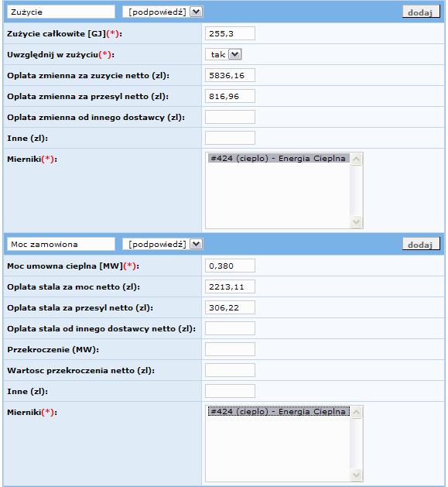This screenshot has height=487, width=448.
Task: Click the Zużycie section name field
Action: click(61, 12)
